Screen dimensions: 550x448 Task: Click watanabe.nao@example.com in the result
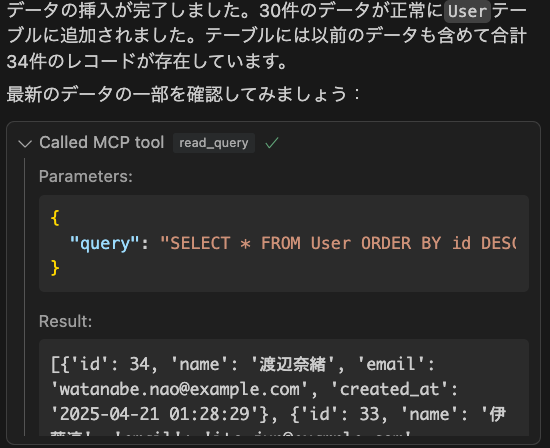click(x=179, y=389)
